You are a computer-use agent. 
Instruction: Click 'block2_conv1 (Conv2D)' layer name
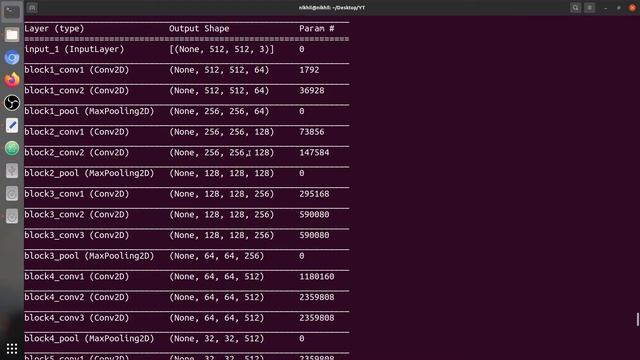(x=77, y=132)
